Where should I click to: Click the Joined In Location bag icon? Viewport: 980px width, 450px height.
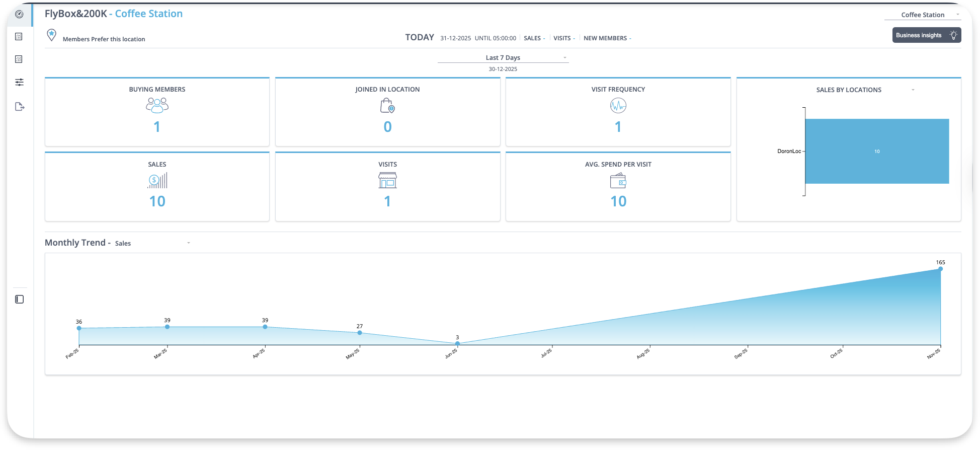(387, 106)
